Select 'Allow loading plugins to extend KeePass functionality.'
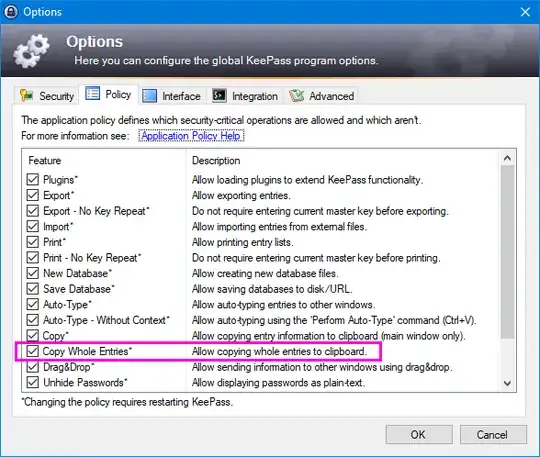 pyautogui.click(x=307, y=180)
